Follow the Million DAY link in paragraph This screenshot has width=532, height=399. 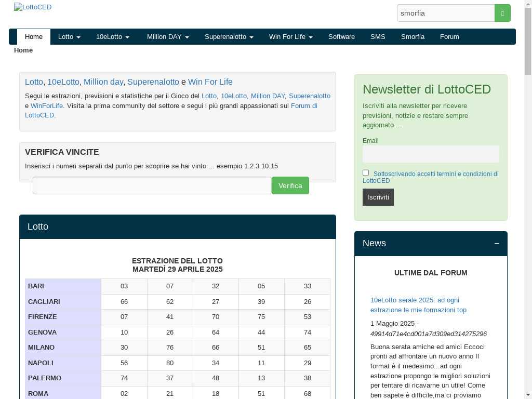pos(268,96)
